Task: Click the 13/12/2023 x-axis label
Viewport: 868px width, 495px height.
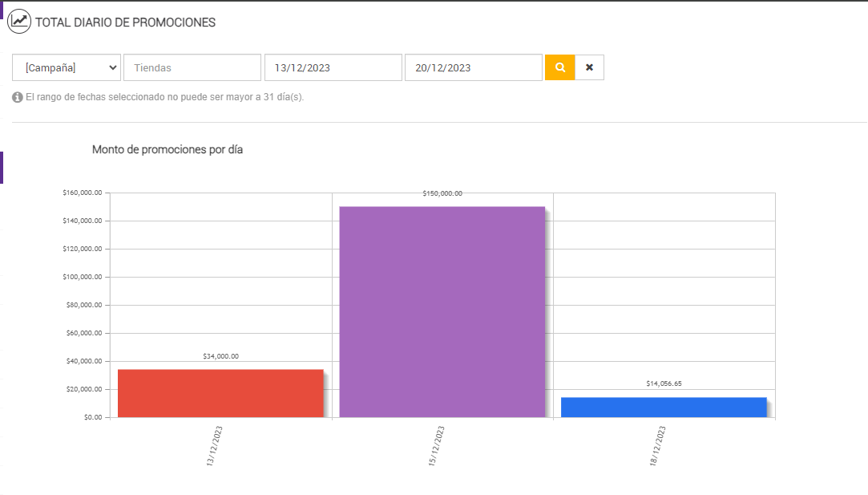Action: (x=215, y=445)
